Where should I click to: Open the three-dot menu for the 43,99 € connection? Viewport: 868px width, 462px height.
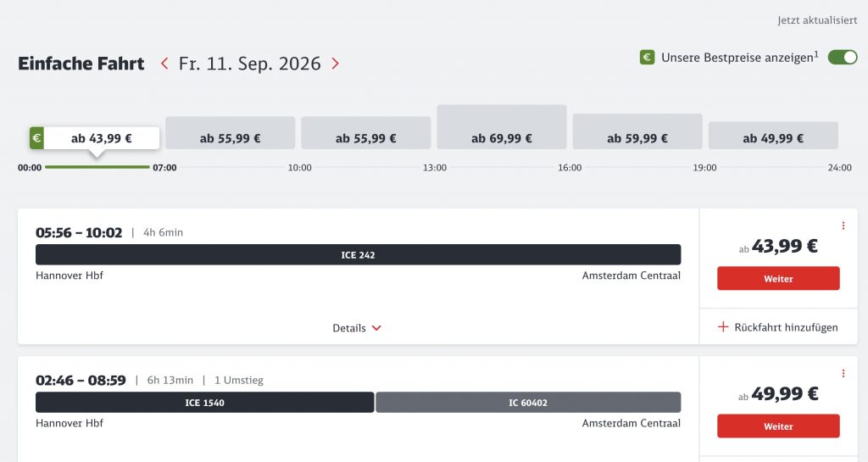(843, 225)
